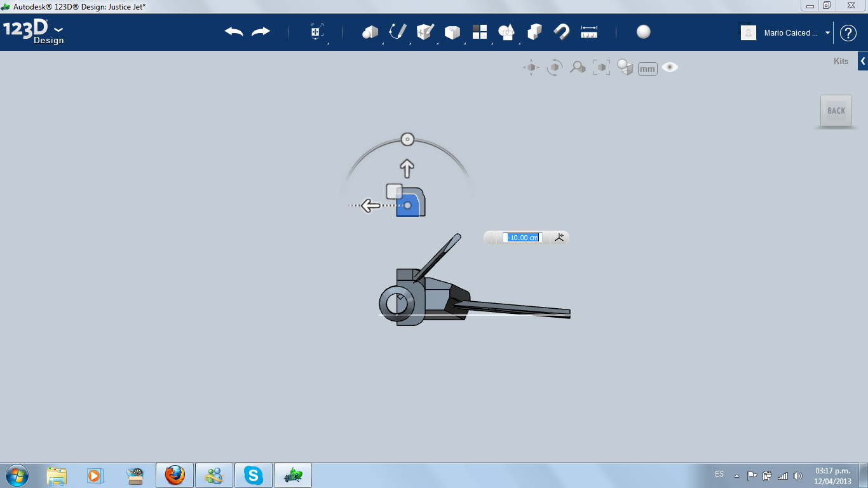Click the planar move square handle

click(x=394, y=191)
